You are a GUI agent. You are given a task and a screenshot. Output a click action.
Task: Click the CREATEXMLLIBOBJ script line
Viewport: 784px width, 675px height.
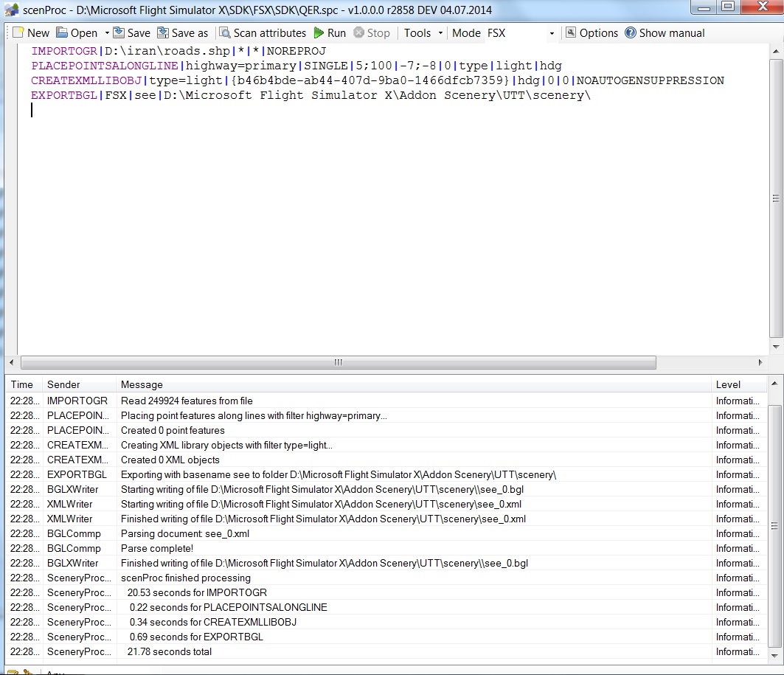[x=378, y=80]
